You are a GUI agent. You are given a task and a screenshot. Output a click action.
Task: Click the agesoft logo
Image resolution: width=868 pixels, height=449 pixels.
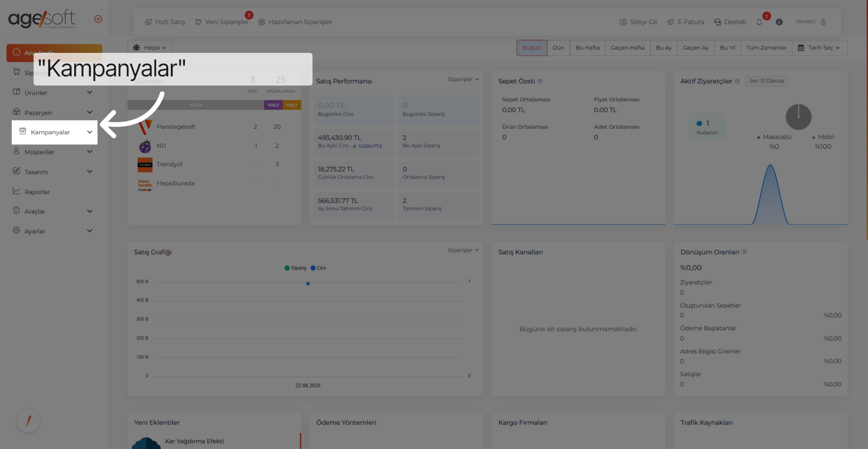pos(42,19)
